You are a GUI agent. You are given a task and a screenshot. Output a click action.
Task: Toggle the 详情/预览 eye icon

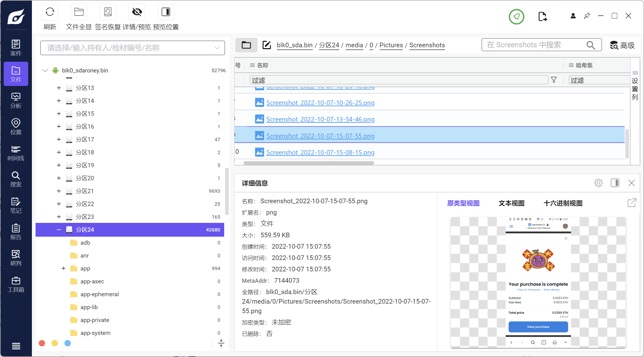(137, 12)
